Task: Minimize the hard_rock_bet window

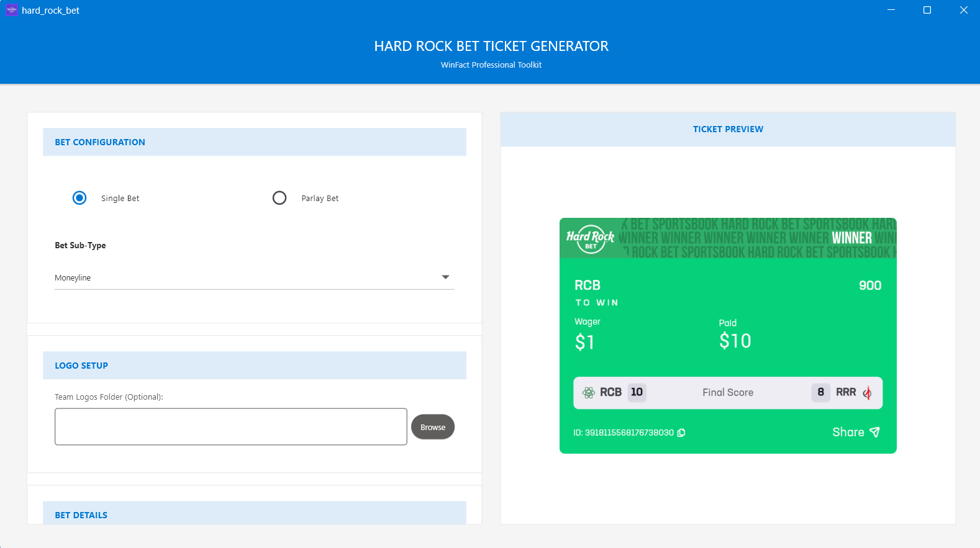Action: 891,10
